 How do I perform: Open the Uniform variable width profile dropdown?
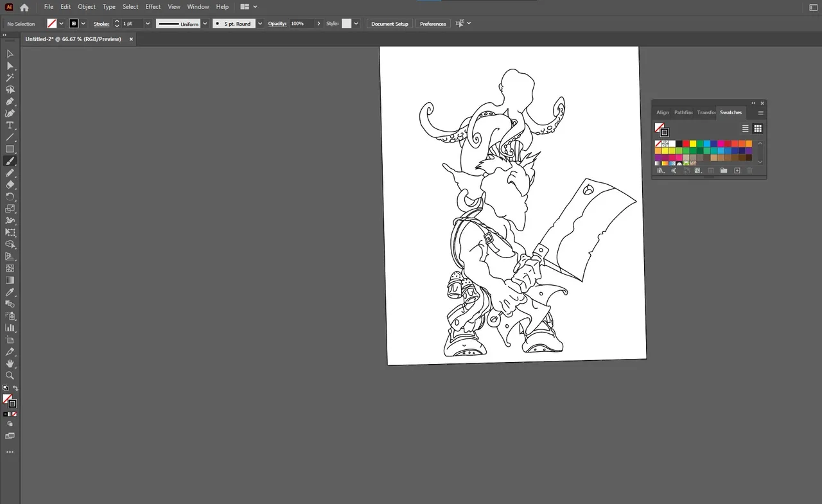coord(205,24)
